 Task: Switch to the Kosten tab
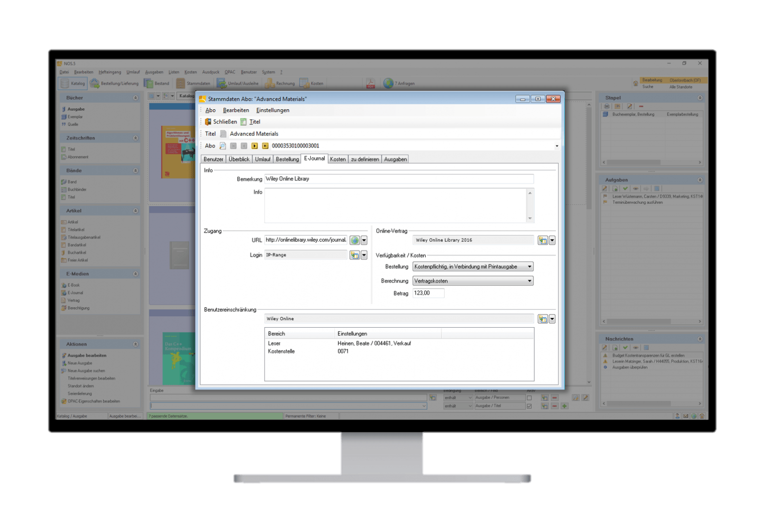338,160
